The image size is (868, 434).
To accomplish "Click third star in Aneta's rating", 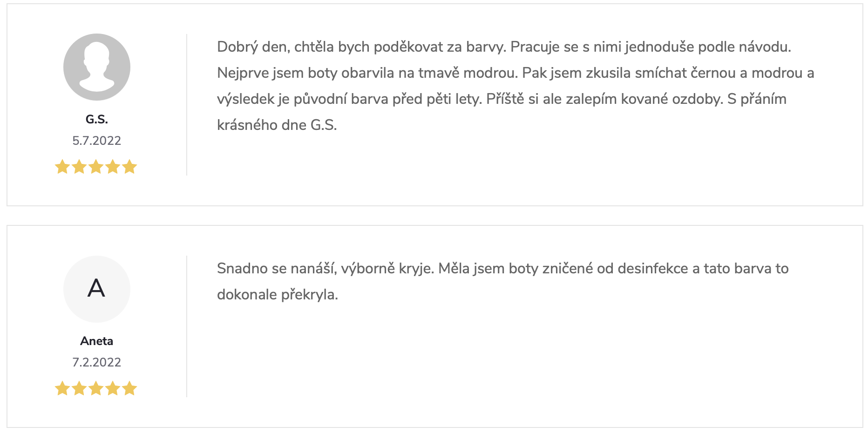I will (x=96, y=388).
